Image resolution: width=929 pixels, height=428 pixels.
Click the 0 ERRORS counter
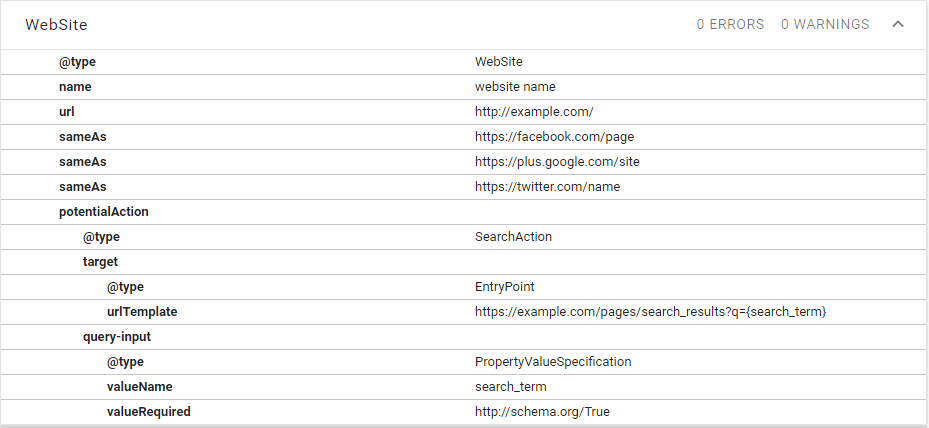(730, 24)
